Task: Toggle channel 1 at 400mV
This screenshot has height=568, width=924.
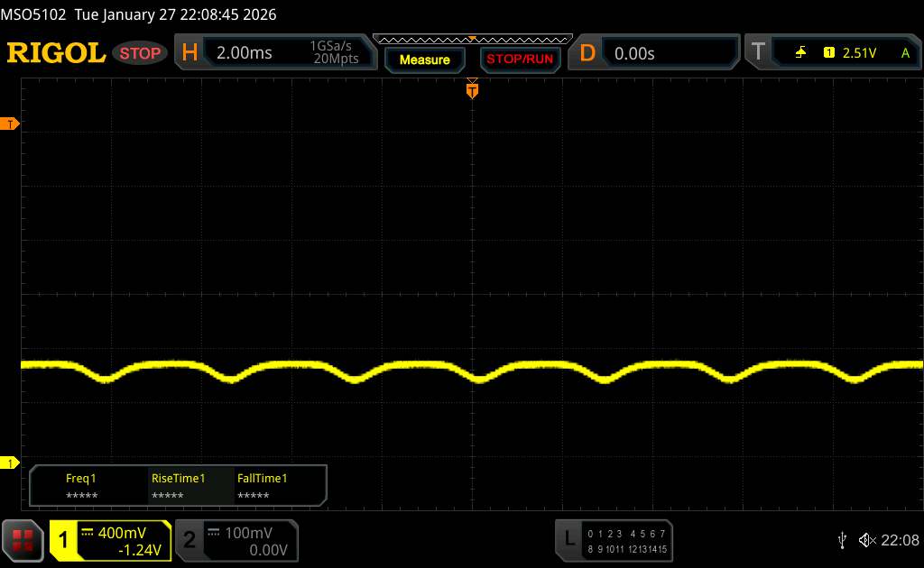Action: (110, 539)
